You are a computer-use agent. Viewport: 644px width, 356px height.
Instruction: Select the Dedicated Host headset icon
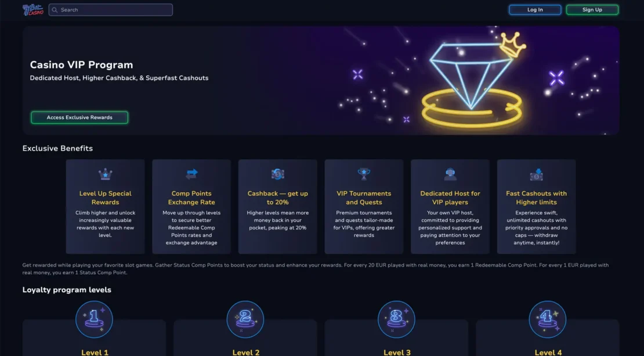tap(450, 174)
